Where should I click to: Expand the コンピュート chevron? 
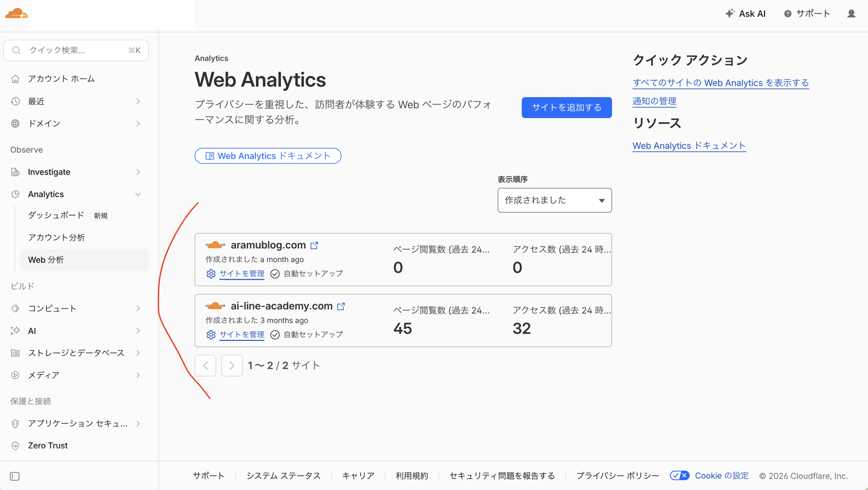[138, 308]
